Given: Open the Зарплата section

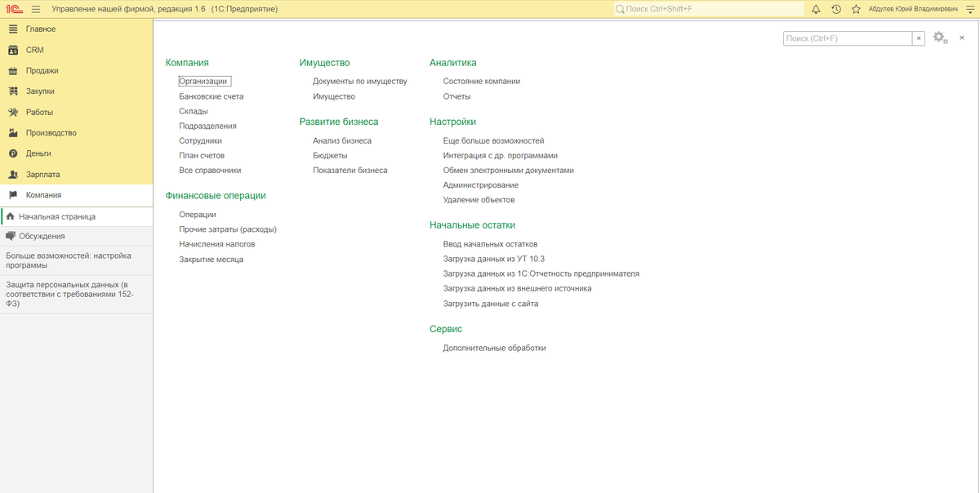Looking at the screenshot, I should (76, 175).
